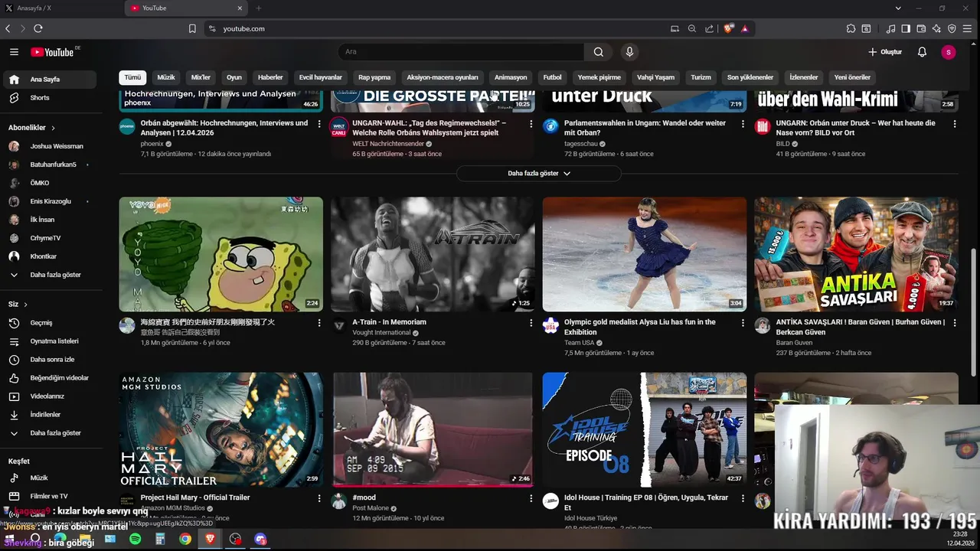Screen dimensions: 980x551
Task: Open SpongeBob video thumbnail
Action: [220, 254]
